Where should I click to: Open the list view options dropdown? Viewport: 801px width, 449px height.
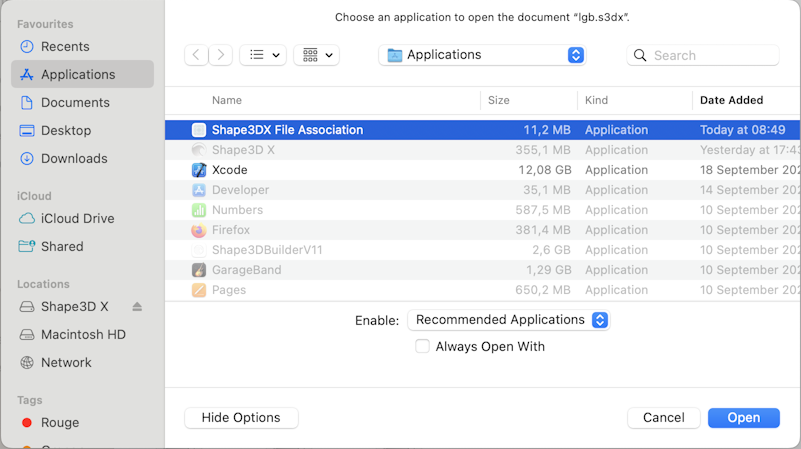263,55
